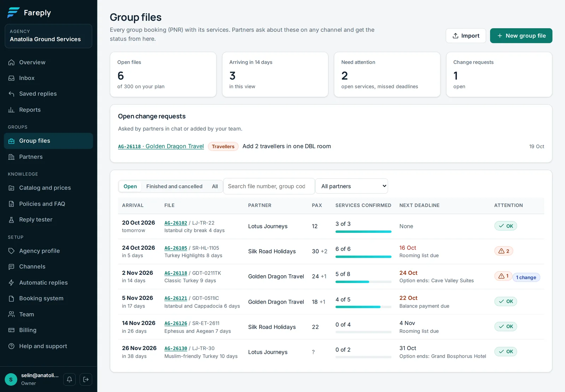
Task: Open Agency profile in the sidebar
Action: coord(48,251)
